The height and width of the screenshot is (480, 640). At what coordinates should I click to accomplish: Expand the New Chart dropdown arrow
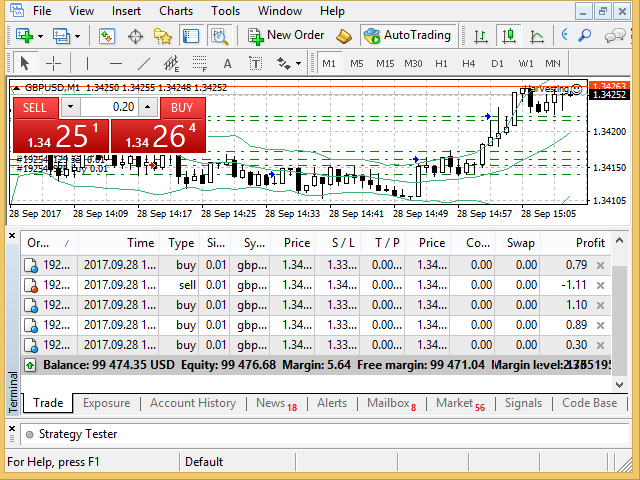point(38,36)
